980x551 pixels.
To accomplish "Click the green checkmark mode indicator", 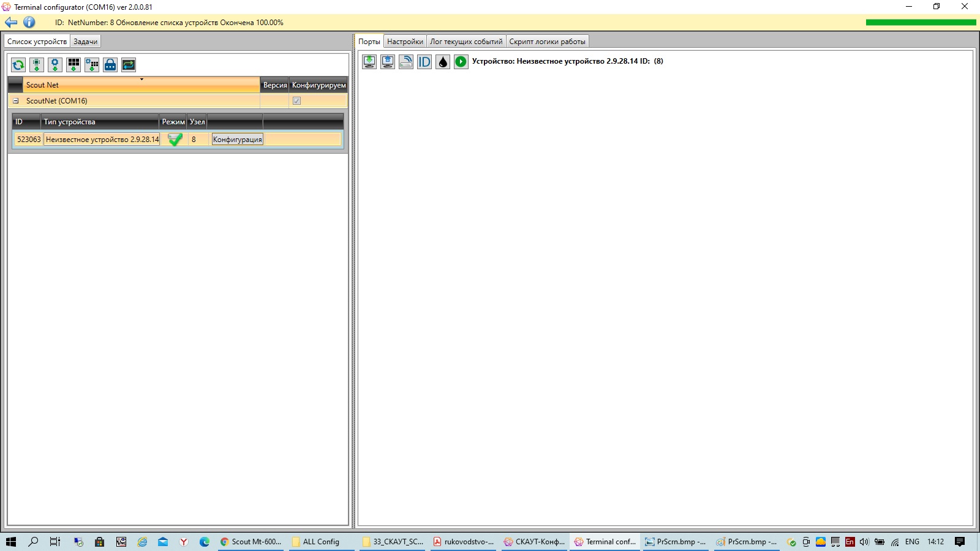I will pos(175,140).
